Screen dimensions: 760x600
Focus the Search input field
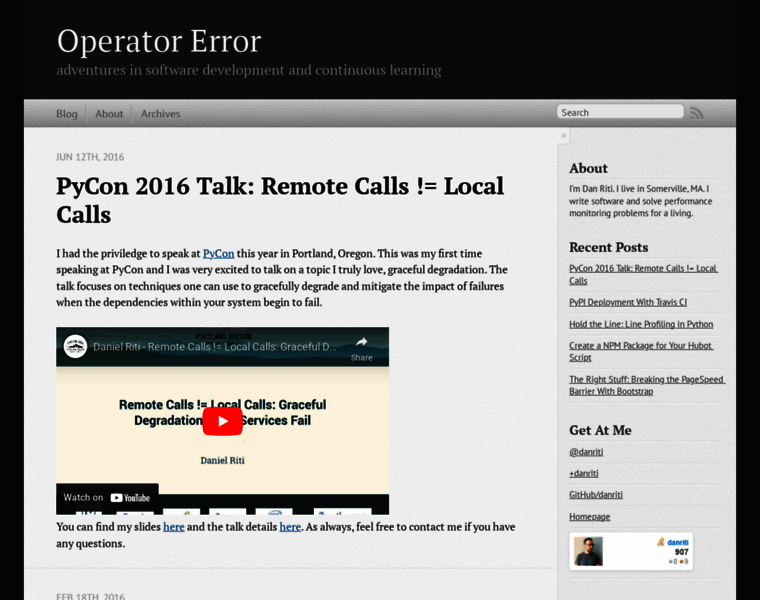click(x=620, y=112)
